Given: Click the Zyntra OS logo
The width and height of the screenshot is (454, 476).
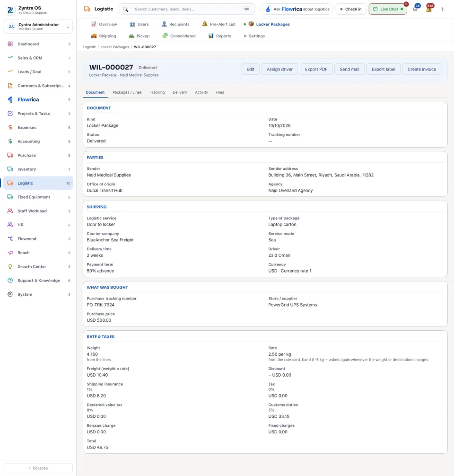Looking at the screenshot, I should pos(10,10).
